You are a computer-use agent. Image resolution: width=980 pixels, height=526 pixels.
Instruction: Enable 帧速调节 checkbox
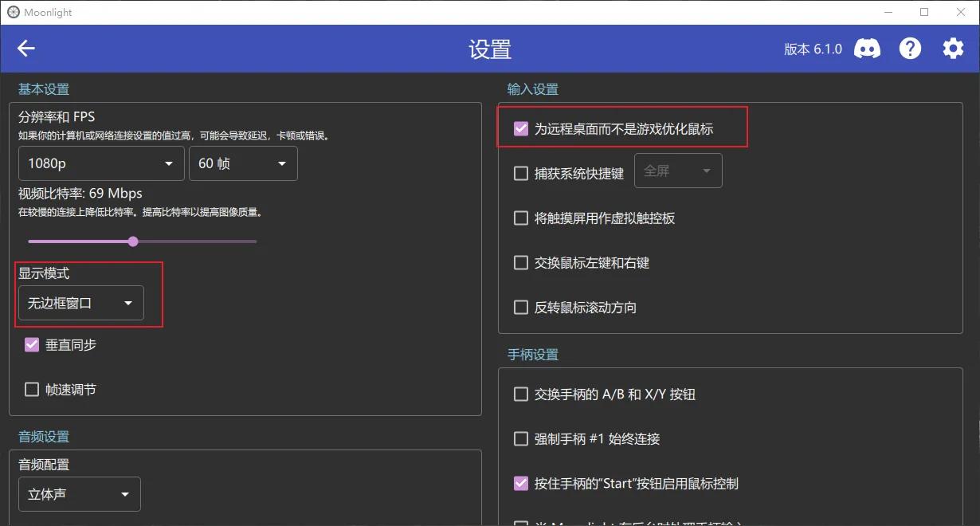[32, 390]
